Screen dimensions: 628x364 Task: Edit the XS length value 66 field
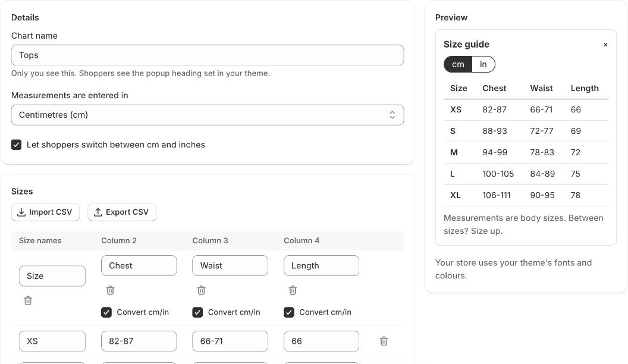point(321,341)
